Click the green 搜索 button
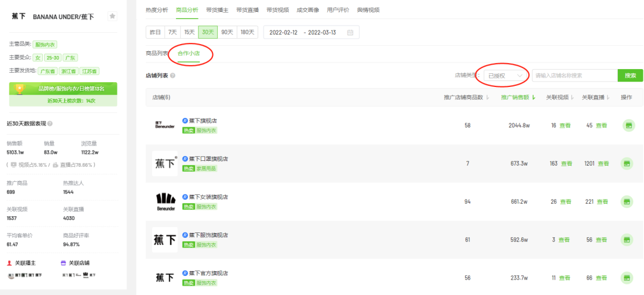 pos(630,76)
